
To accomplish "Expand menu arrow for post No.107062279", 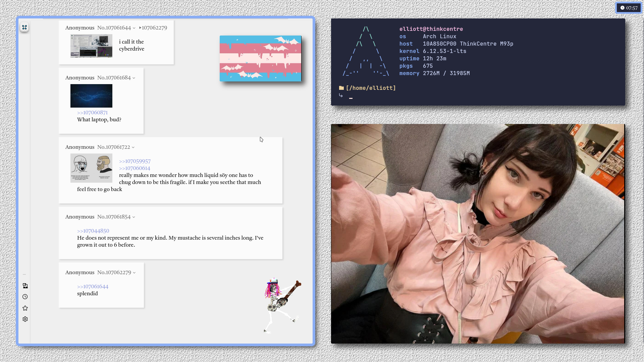I will click(x=134, y=273).
